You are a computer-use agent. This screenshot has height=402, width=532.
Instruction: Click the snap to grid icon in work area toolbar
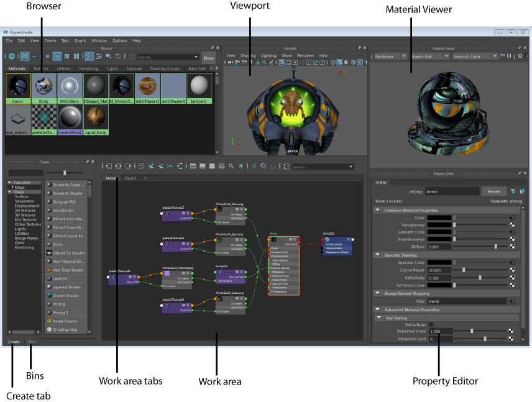tap(264, 166)
